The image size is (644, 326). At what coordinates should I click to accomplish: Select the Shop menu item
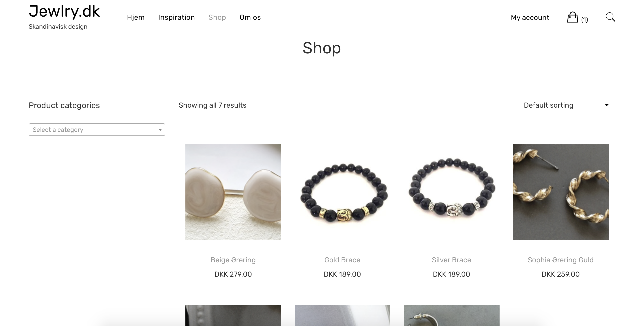(x=217, y=17)
